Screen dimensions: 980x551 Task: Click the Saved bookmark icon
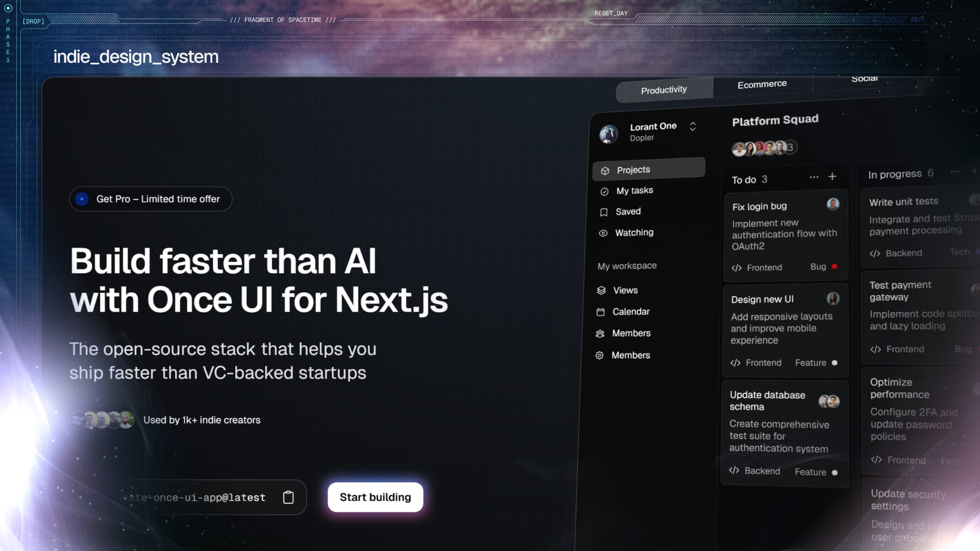[604, 212]
